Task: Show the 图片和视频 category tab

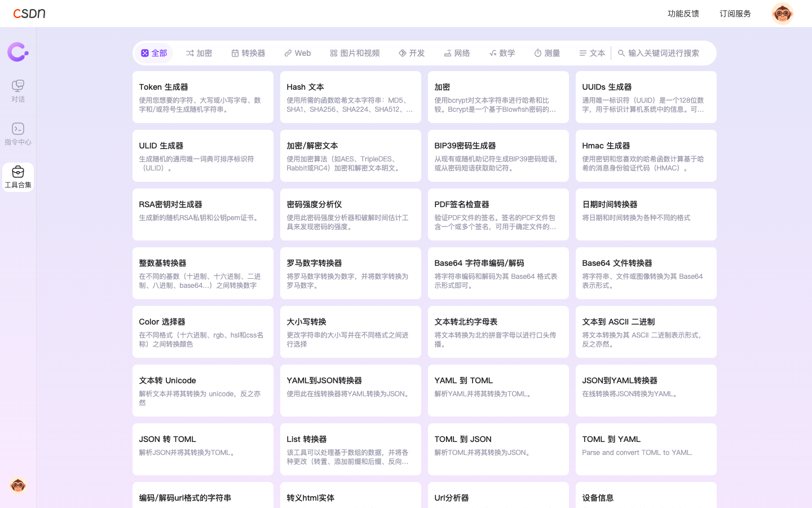Action: click(355, 53)
